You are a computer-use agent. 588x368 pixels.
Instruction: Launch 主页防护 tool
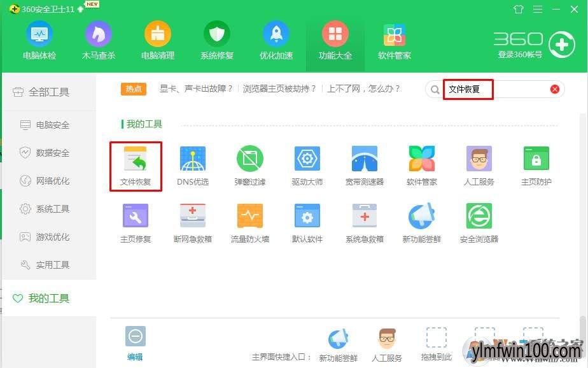[x=536, y=166]
